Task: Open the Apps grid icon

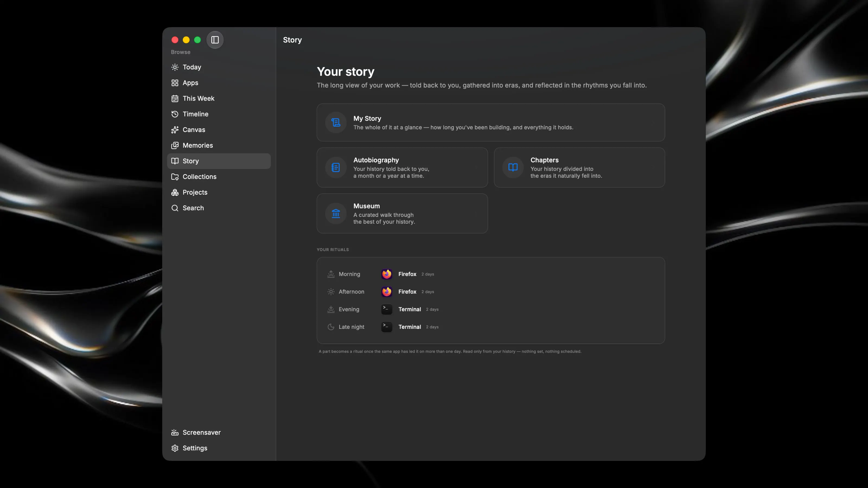Action: pyautogui.click(x=174, y=83)
